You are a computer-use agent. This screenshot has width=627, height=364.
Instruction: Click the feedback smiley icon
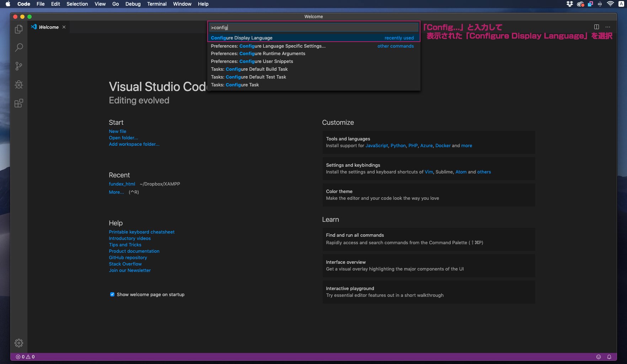click(599, 357)
